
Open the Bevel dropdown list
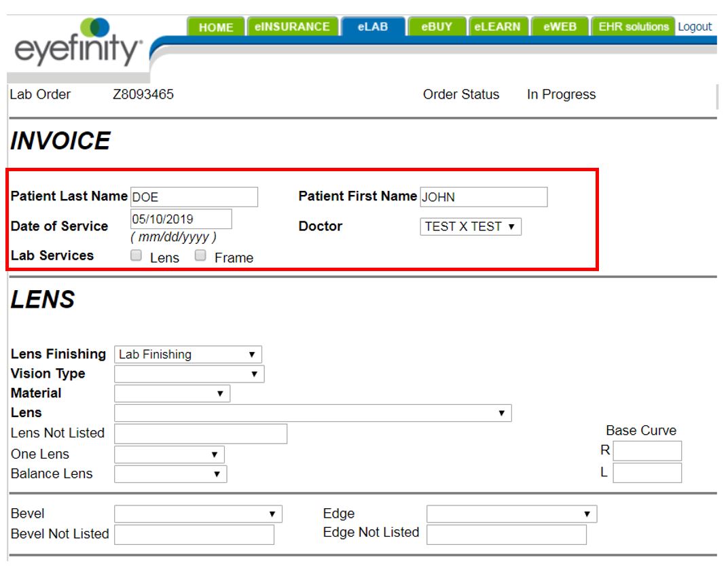click(x=198, y=514)
